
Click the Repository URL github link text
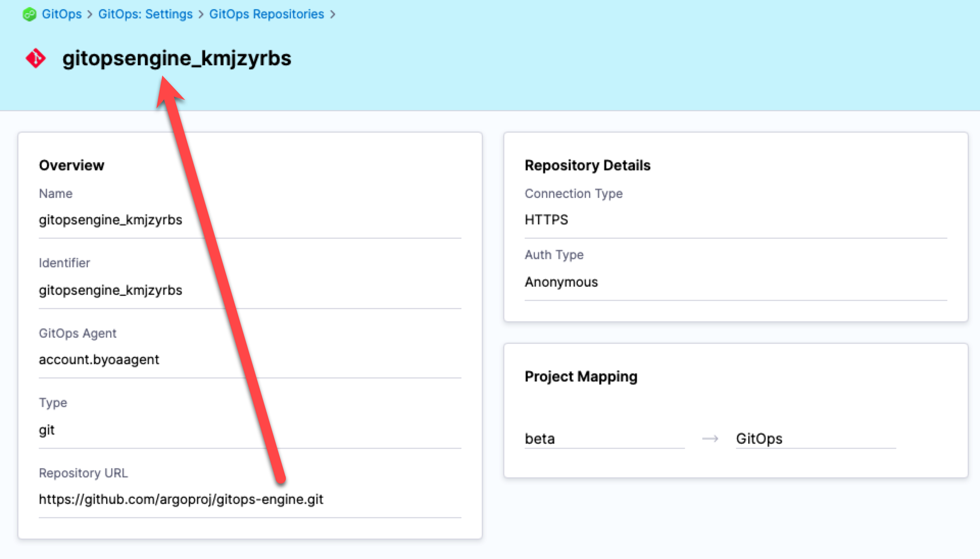pos(181,499)
